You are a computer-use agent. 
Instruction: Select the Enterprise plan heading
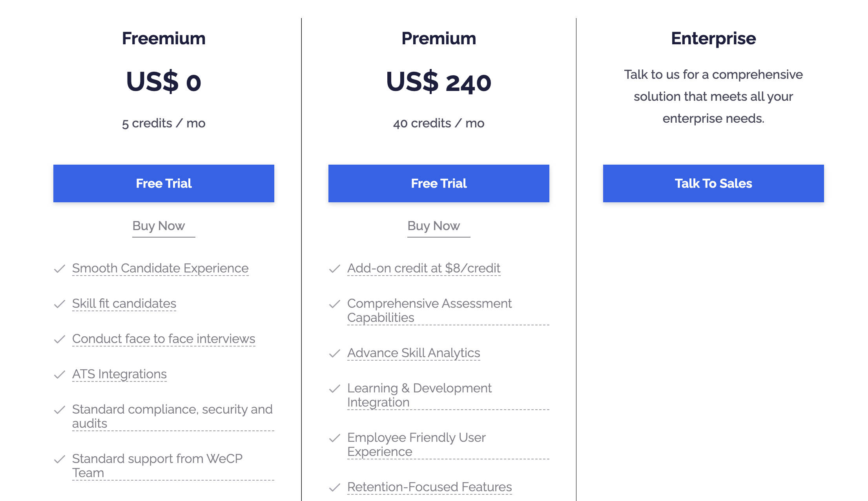[x=713, y=38]
